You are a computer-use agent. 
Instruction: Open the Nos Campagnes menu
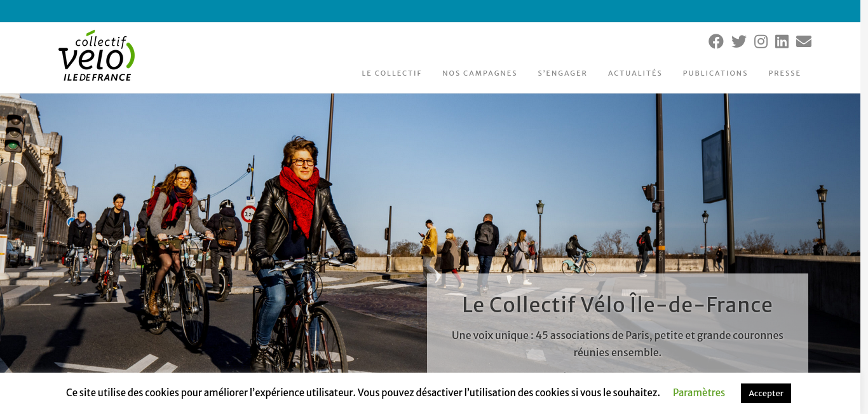[x=480, y=73]
